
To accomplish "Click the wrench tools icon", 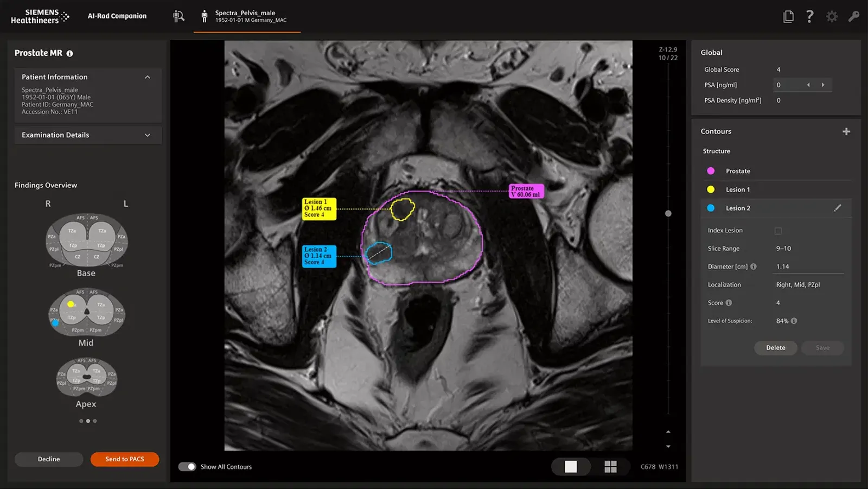I will click(854, 16).
